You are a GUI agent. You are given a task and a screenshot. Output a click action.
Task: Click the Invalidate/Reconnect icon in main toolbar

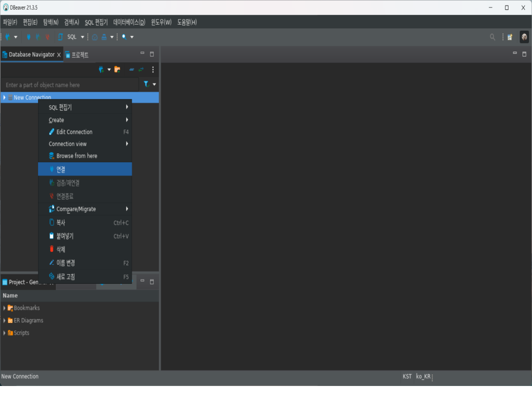click(x=38, y=37)
